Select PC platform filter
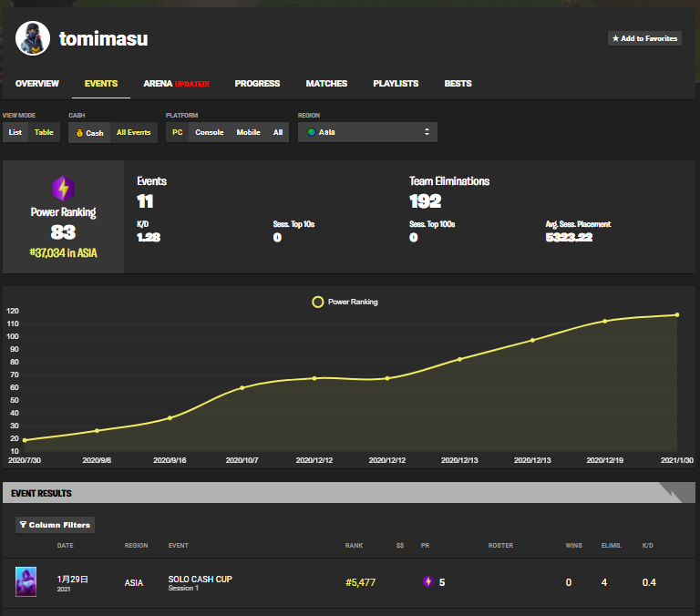700x616 pixels. (177, 132)
